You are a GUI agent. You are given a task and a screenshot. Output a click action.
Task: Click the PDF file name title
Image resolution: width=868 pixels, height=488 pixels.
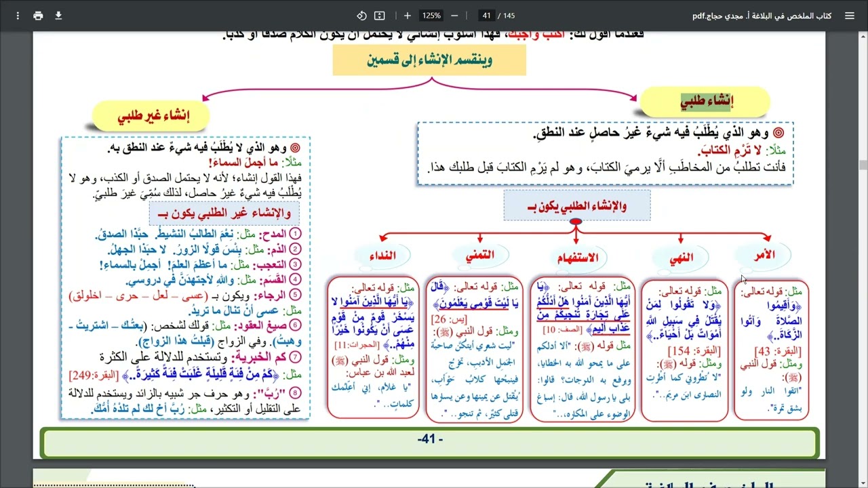(x=762, y=16)
